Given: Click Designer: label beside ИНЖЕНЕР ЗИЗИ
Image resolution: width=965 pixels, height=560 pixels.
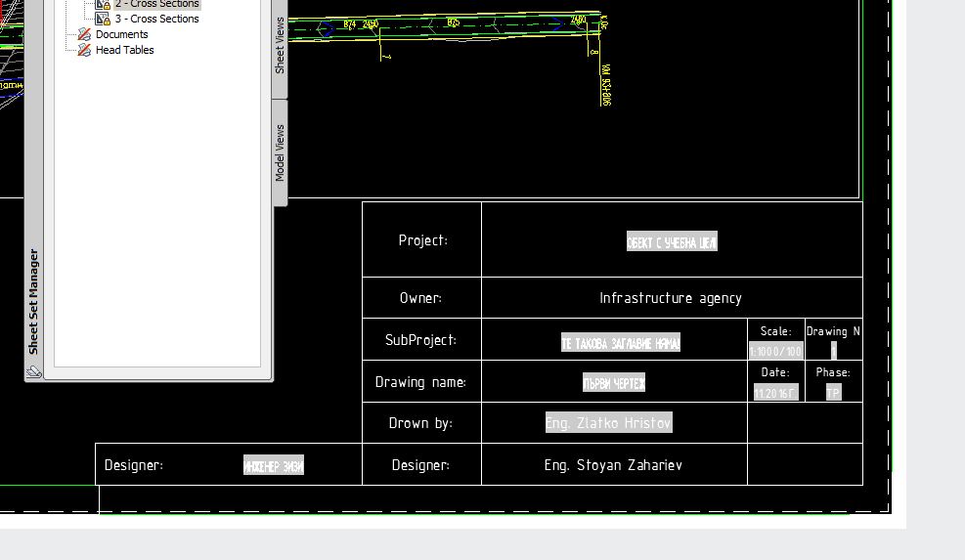Looking at the screenshot, I should coord(134,465).
